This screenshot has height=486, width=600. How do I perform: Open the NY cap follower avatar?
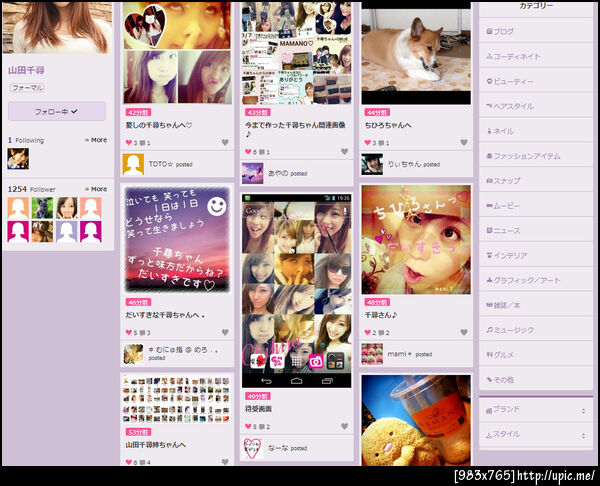tap(42, 232)
